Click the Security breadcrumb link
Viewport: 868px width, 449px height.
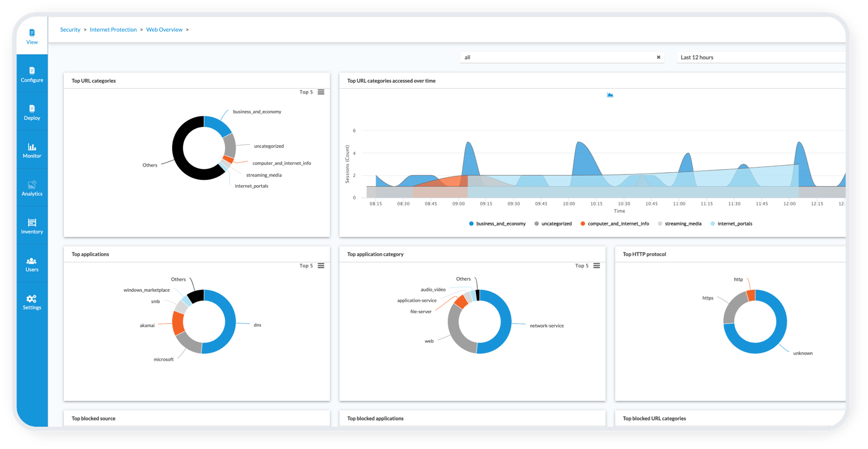(70, 29)
